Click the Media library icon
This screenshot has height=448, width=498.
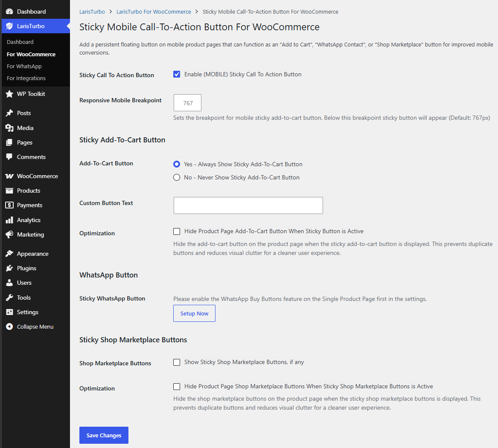pyautogui.click(x=9, y=128)
